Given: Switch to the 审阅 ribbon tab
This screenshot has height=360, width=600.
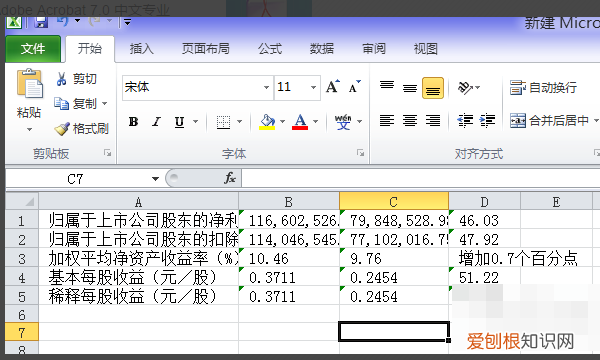Looking at the screenshot, I should coord(374,49).
